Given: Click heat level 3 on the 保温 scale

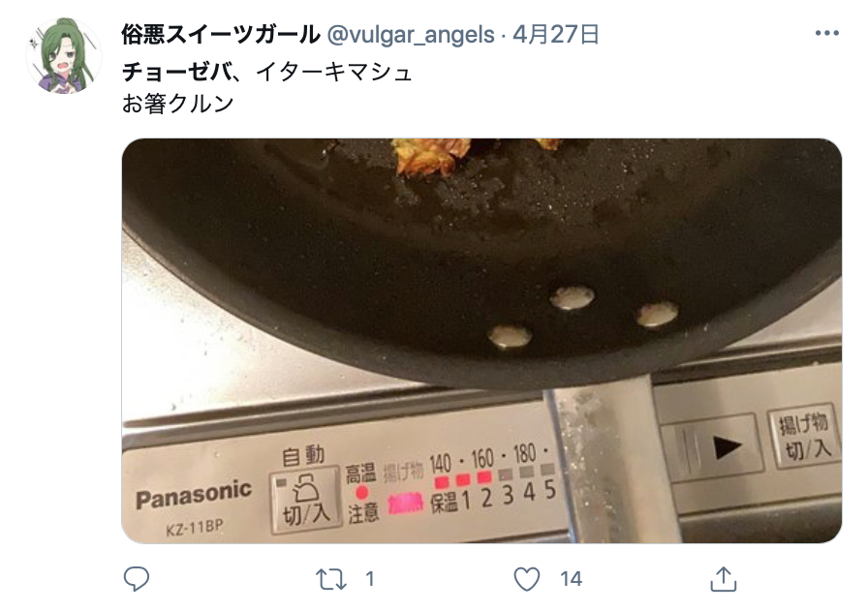Looking at the screenshot, I should coord(508,495).
